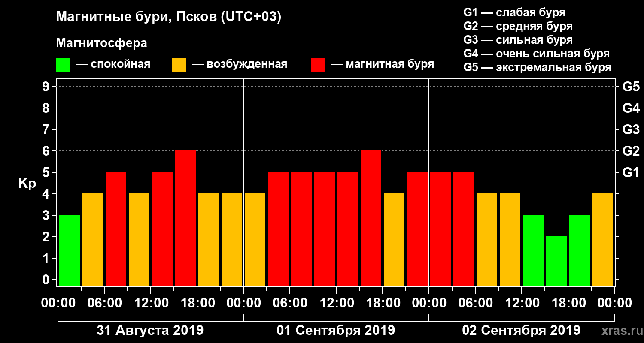Click the 12:00 time label above 01 Сентября
This screenshot has height=343, width=644.
[336, 303]
